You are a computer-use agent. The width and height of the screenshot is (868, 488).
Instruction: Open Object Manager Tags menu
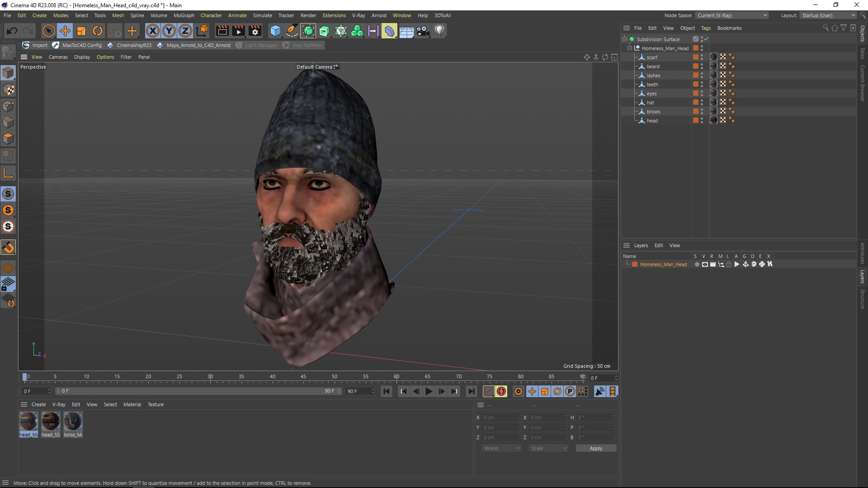[x=706, y=28]
